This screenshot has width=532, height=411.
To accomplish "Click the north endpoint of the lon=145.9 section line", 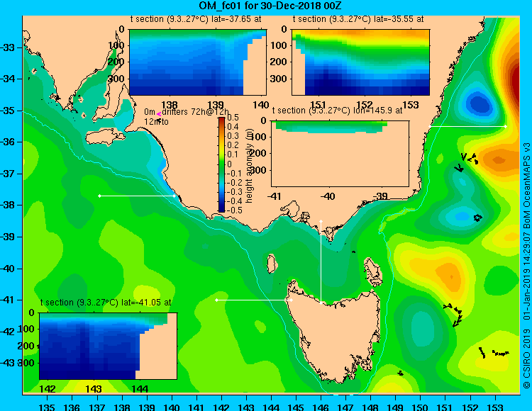I will click(321, 221).
